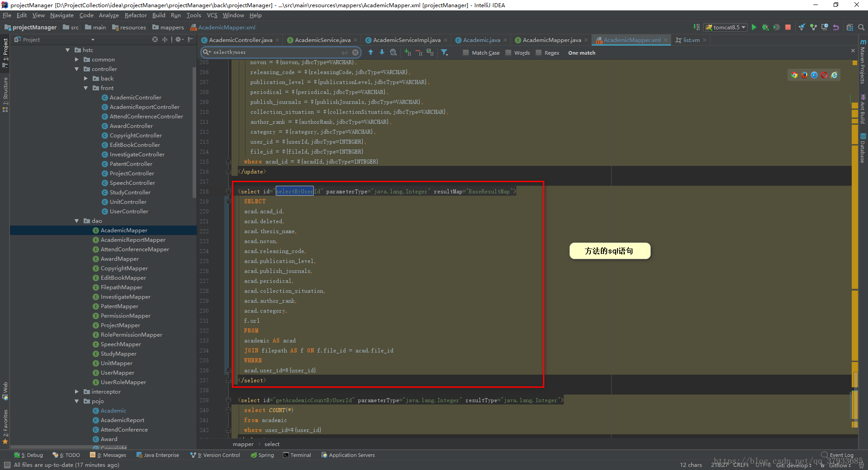Run the tomcat8.5 configuration with green play icon
This screenshot has width=868, height=470.
[754, 27]
